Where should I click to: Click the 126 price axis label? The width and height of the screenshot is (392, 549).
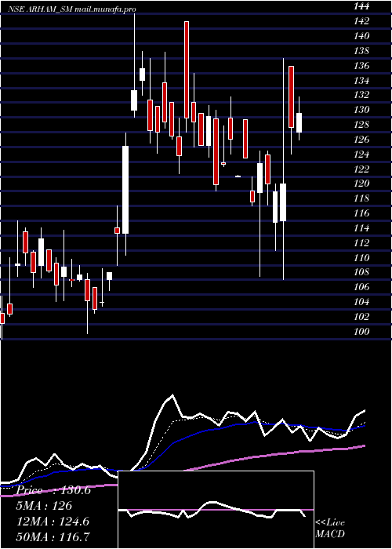pyautogui.click(x=361, y=140)
